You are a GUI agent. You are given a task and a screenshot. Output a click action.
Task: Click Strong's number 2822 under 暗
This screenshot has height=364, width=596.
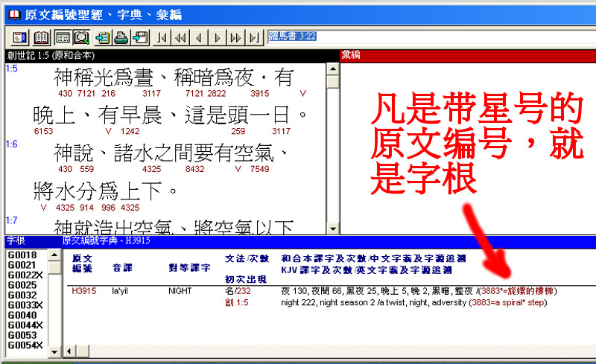[216, 94]
